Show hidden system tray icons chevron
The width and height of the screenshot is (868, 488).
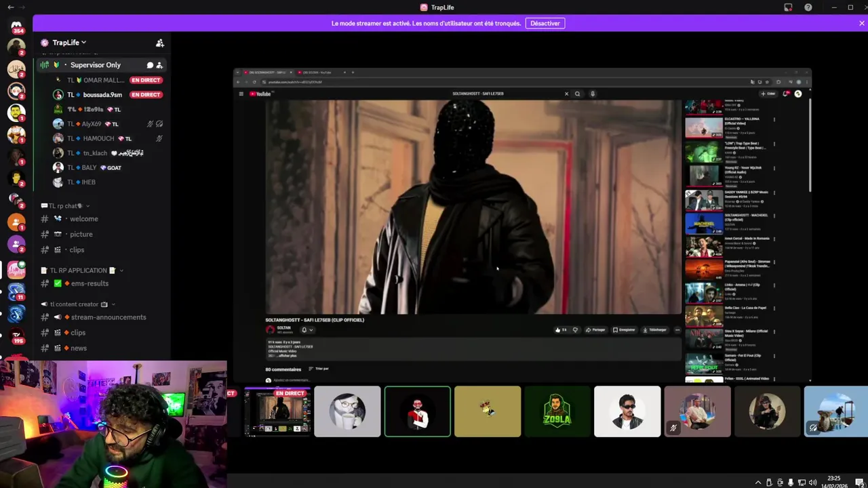(x=758, y=483)
